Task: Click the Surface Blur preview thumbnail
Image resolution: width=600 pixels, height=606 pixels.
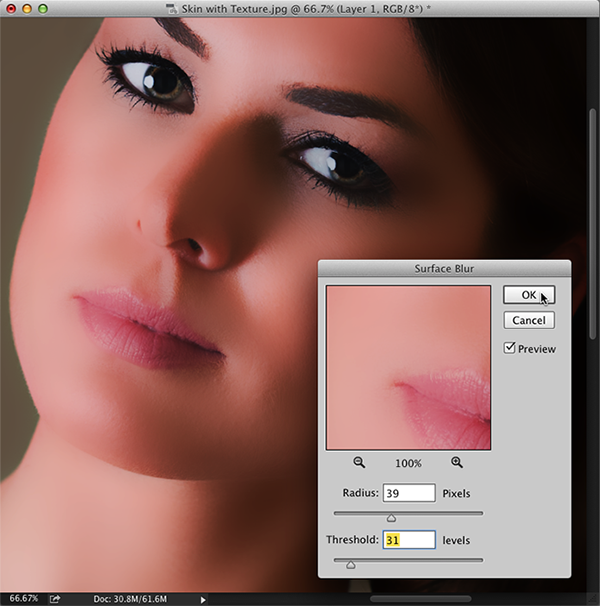Action: tap(408, 367)
